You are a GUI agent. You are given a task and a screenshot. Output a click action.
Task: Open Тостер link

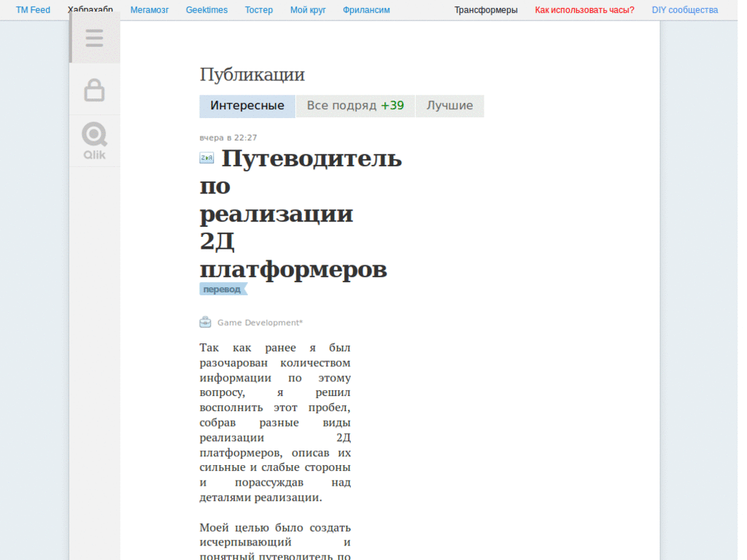point(259,10)
